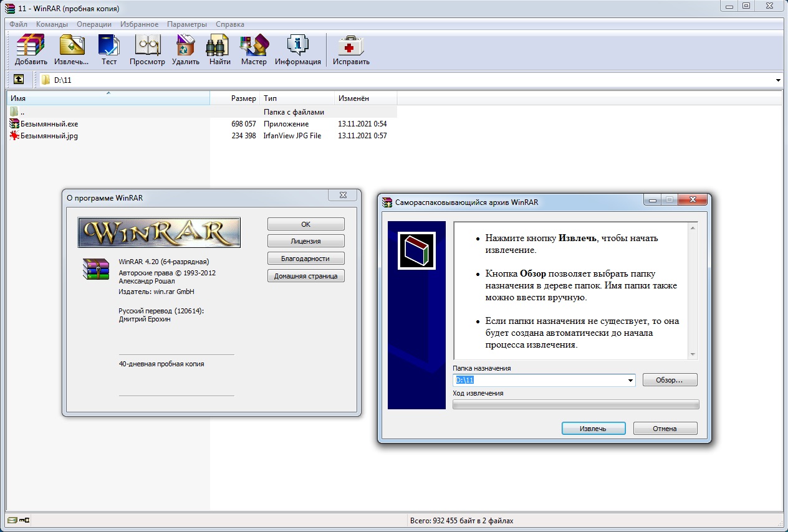The height and width of the screenshot is (532, 788).
Task: Open the Найти (Find) binoculars tool
Action: (220, 50)
